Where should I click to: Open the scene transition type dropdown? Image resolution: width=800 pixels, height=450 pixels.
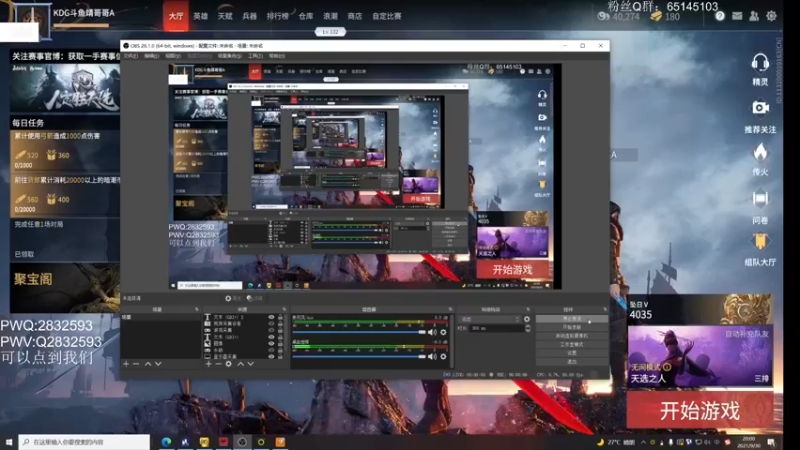point(489,319)
